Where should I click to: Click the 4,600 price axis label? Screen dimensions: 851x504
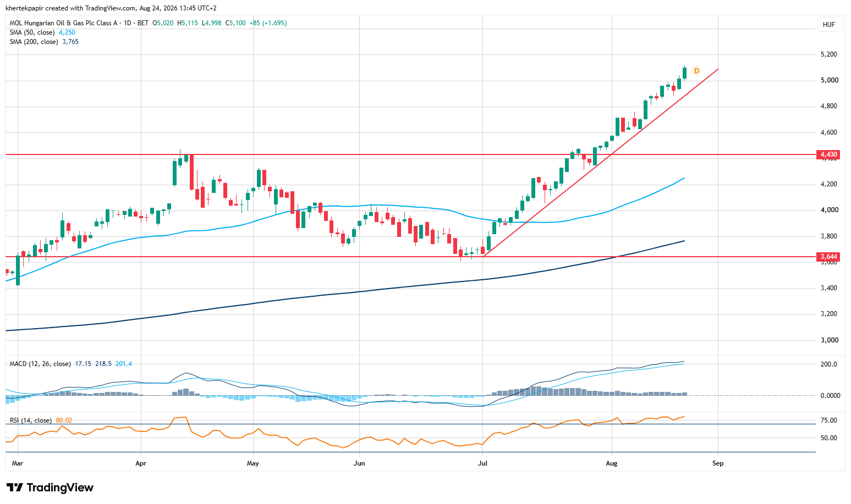[x=829, y=132]
